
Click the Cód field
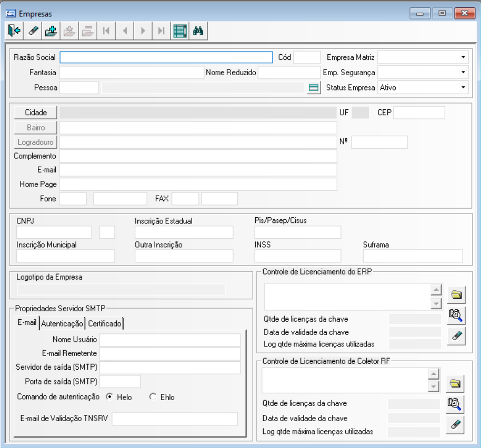pos(307,57)
